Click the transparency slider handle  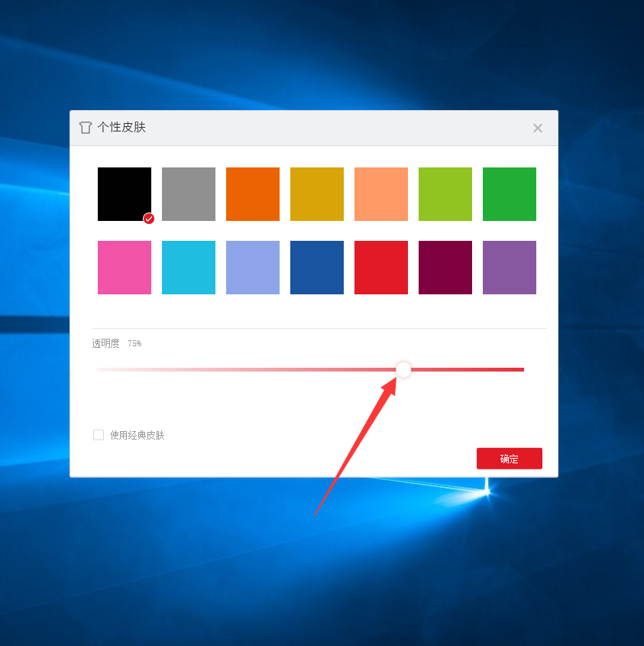403,369
